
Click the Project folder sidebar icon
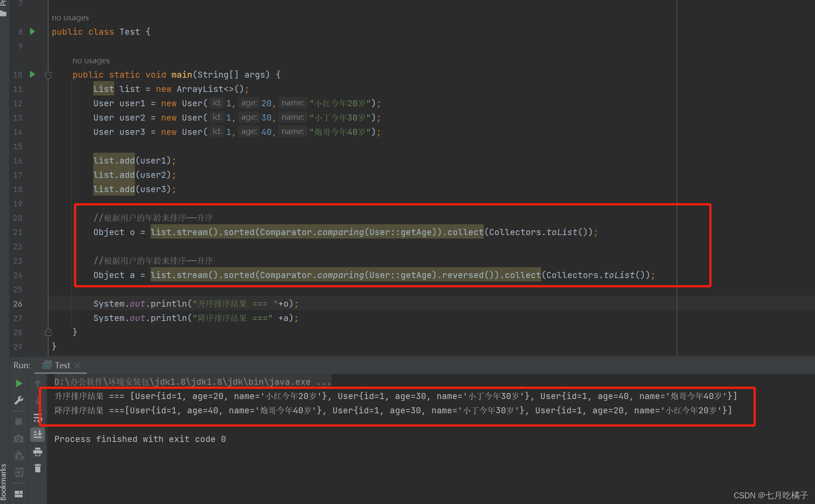[x=3, y=13]
